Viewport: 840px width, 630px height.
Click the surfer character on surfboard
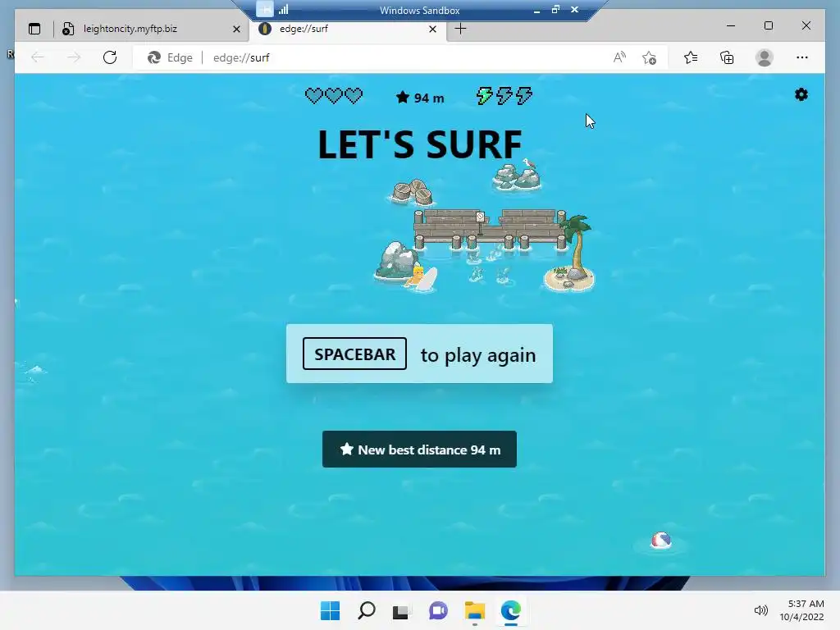click(x=421, y=279)
